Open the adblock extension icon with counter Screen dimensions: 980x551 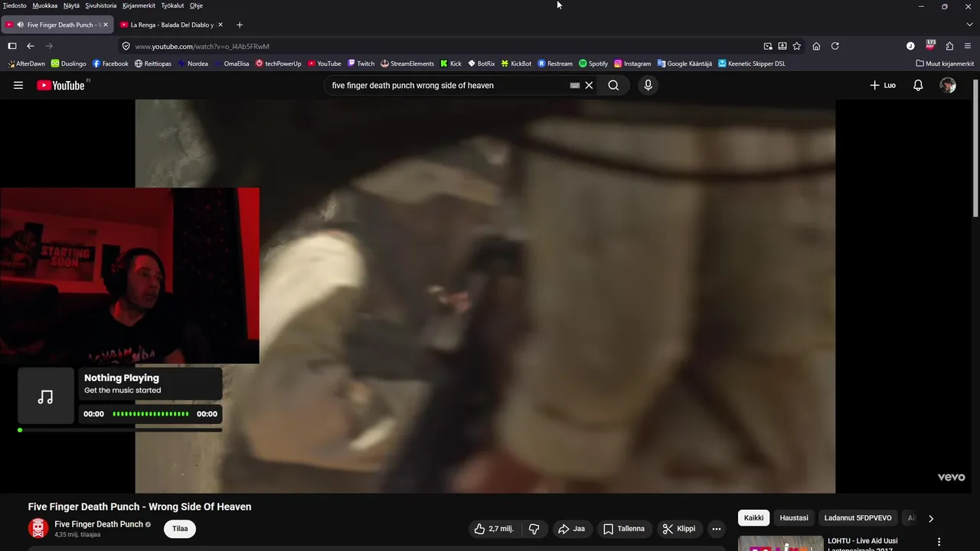930,46
